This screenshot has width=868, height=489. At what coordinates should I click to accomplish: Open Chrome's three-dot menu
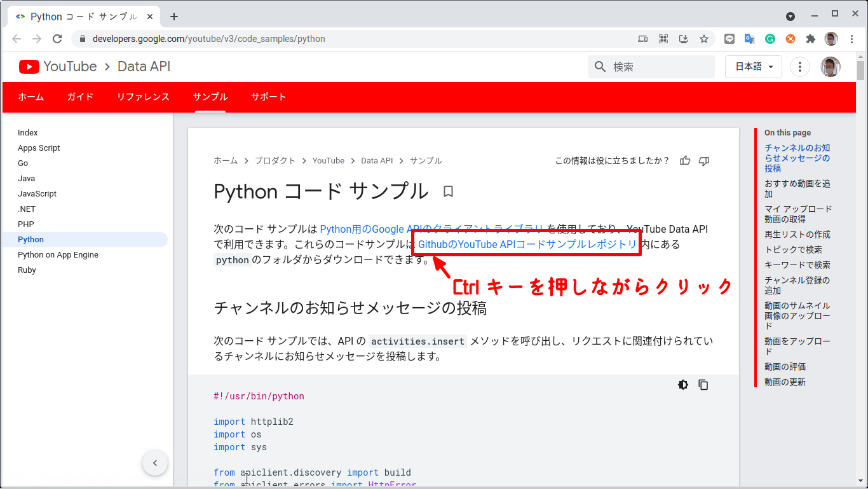pos(852,39)
